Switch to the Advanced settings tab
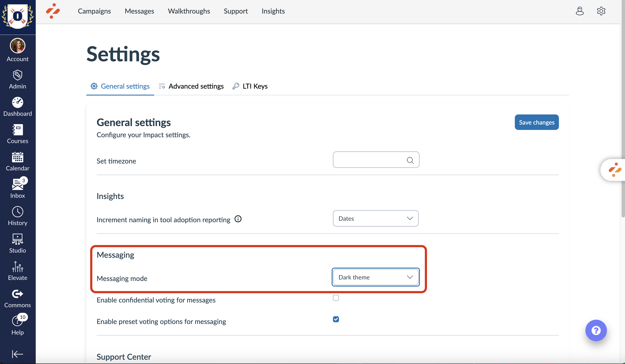This screenshot has height=364, width=625. click(x=191, y=86)
